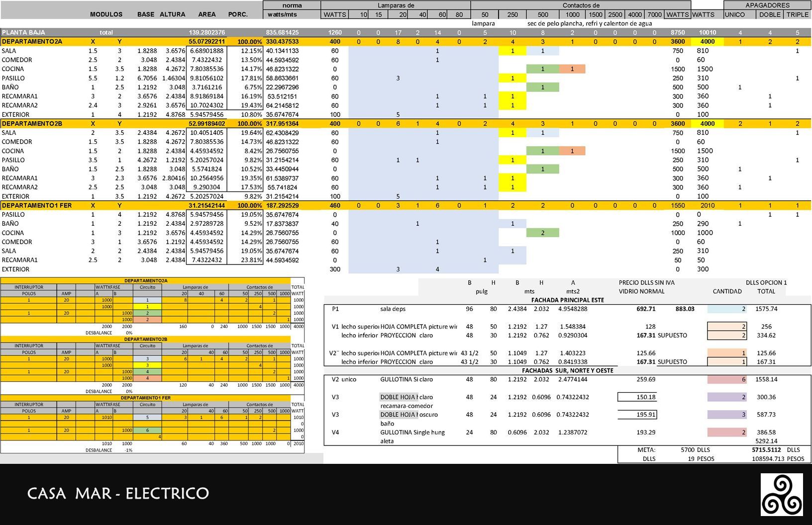Select percentage cell '23.81%'
This screenshot has height=525, width=812.
251,260
